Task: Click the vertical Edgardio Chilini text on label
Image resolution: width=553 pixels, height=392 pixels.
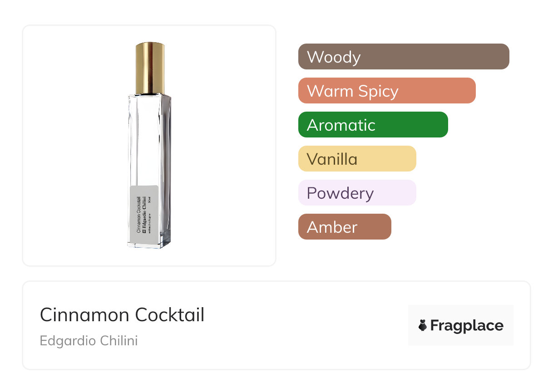Action: click(144, 210)
